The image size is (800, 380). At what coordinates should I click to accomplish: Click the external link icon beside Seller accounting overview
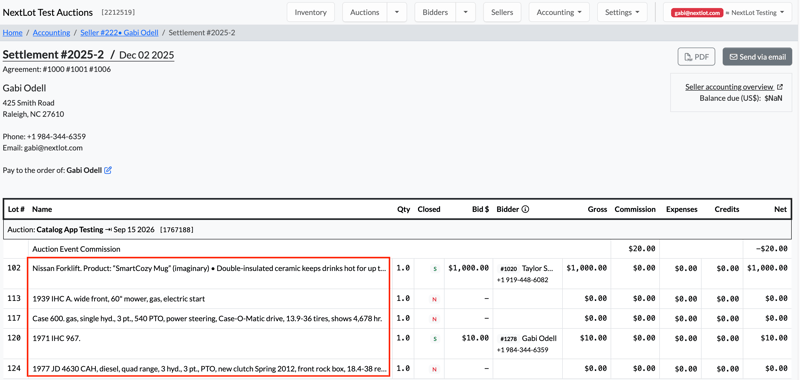click(x=780, y=87)
